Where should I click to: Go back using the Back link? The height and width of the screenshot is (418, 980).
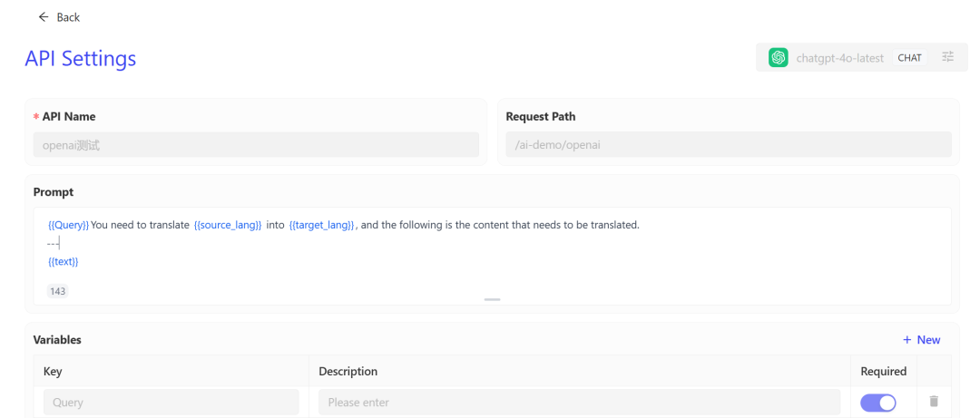[x=67, y=17]
